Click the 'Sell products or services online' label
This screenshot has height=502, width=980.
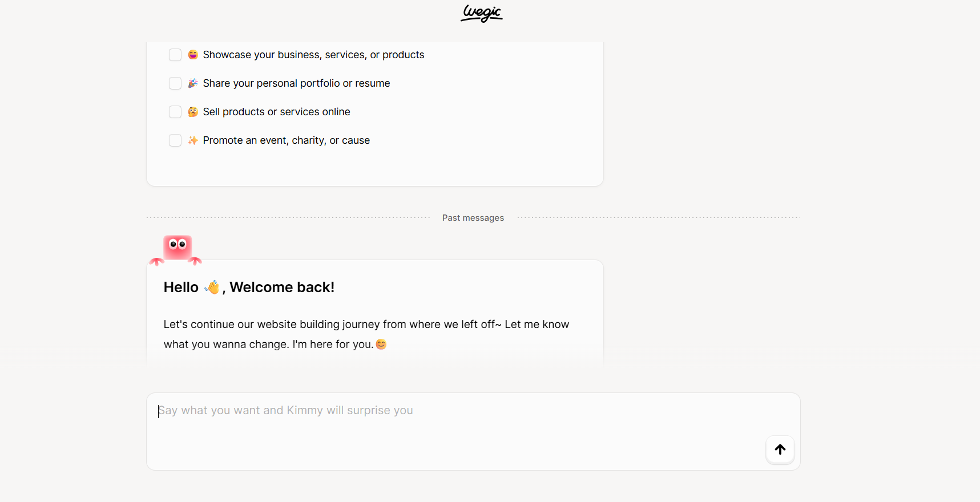coord(276,112)
